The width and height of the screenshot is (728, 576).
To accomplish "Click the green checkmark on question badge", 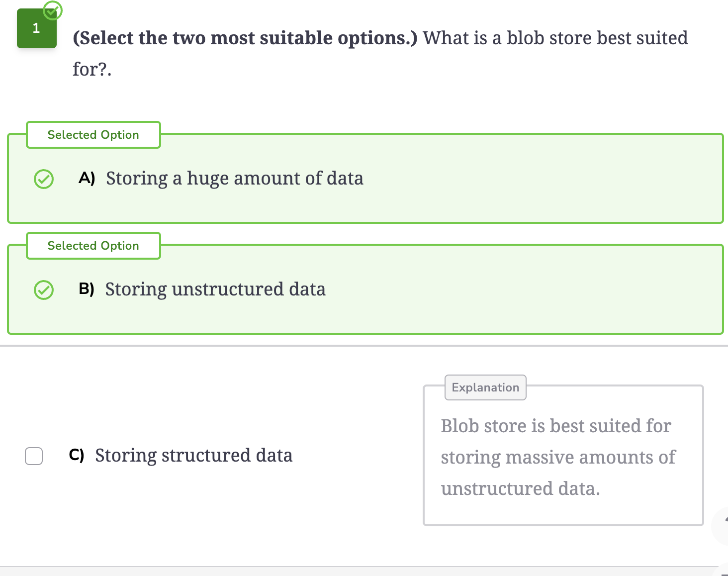I will 52,10.
